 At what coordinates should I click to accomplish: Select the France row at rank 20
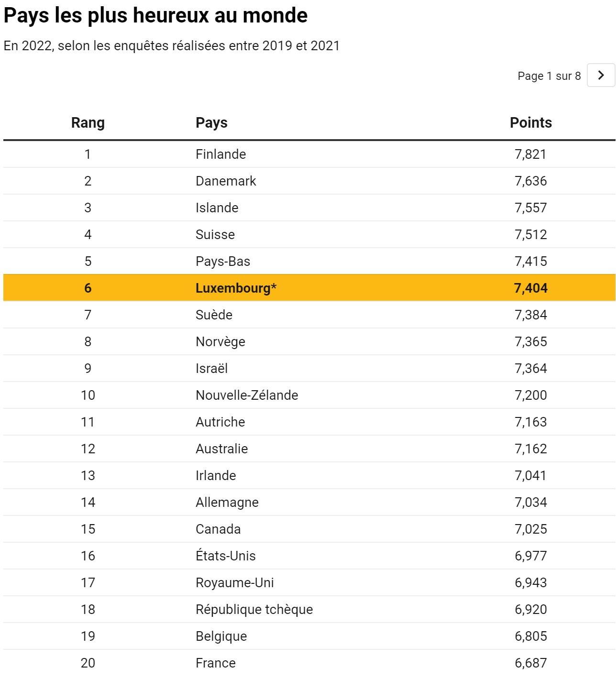pyautogui.click(x=309, y=663)
